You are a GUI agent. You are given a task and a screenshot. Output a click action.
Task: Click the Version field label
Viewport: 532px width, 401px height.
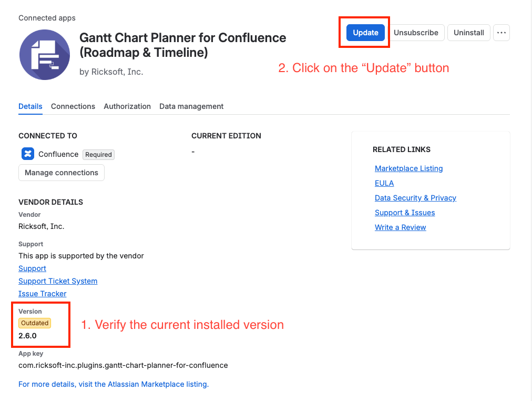(30, 311)
